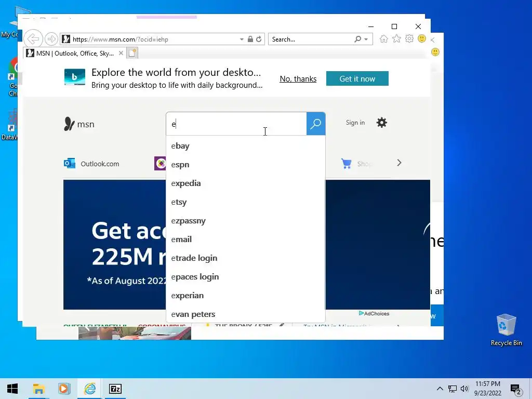The image size is (532, 399).
Task: Click the Bing wallpaper banner icon
Action: click(x=75, y=77)
